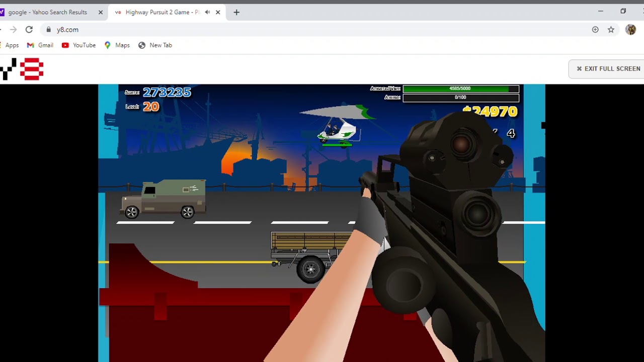Shoot the green armored van

click(x=164, y=199)
